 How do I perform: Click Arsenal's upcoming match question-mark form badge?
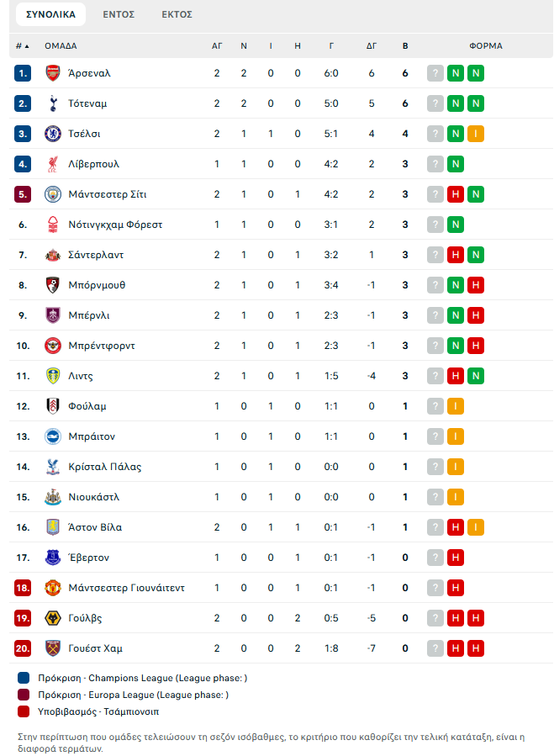435,73
